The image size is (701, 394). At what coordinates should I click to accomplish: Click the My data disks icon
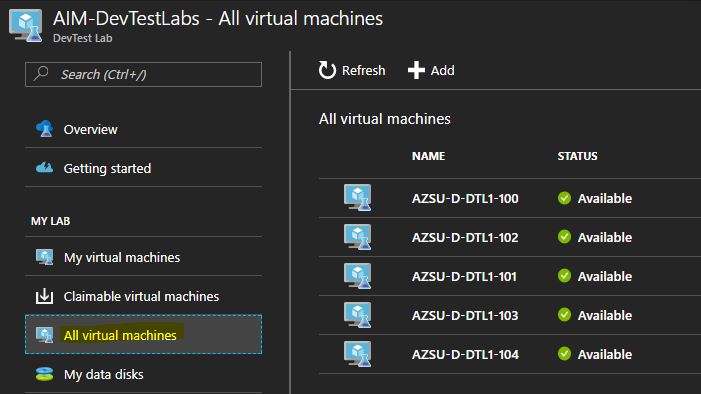[44, 374]
